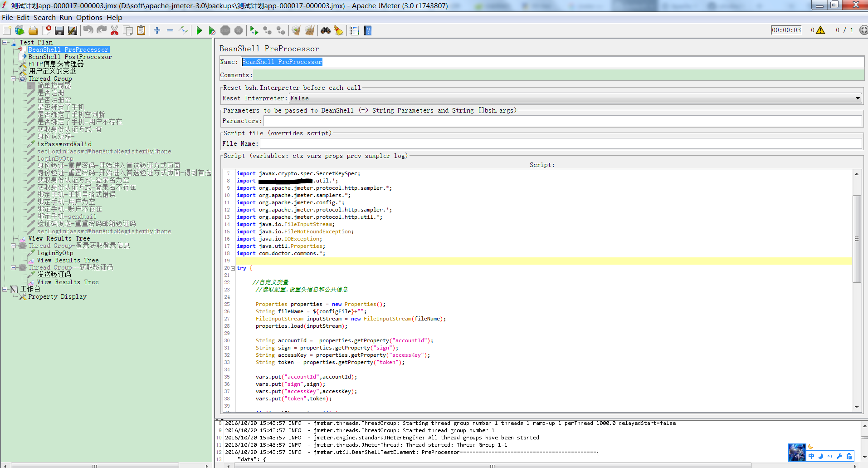
Task: Open Search with binoculars icon
Action: [x=326, y=30]
